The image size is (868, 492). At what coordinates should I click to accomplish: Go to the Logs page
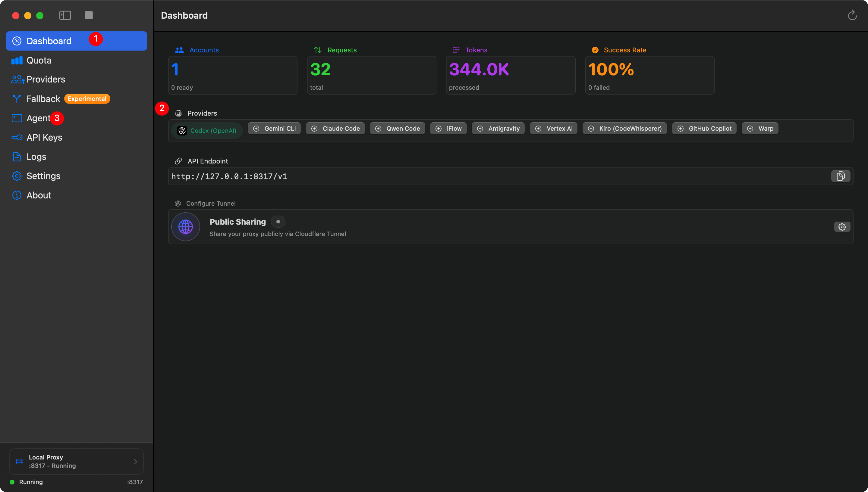click(x=36, y=157)
